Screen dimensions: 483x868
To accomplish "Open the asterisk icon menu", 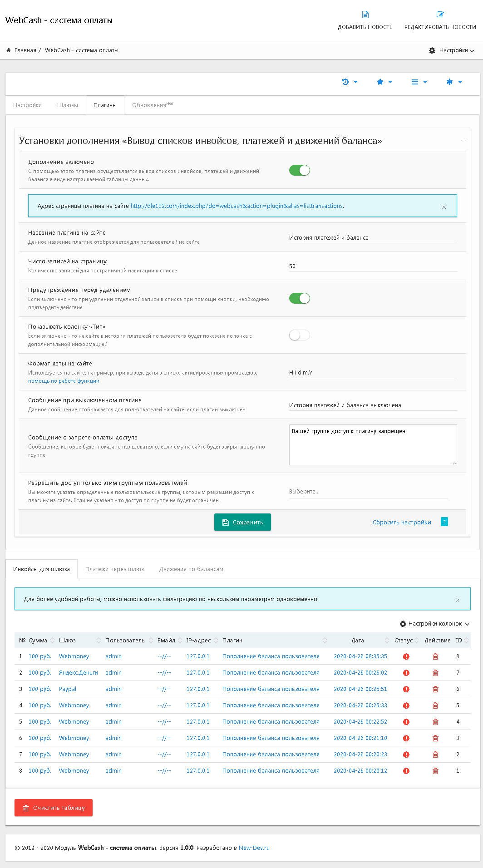I will pyautogui.click(x=454, y=82).
